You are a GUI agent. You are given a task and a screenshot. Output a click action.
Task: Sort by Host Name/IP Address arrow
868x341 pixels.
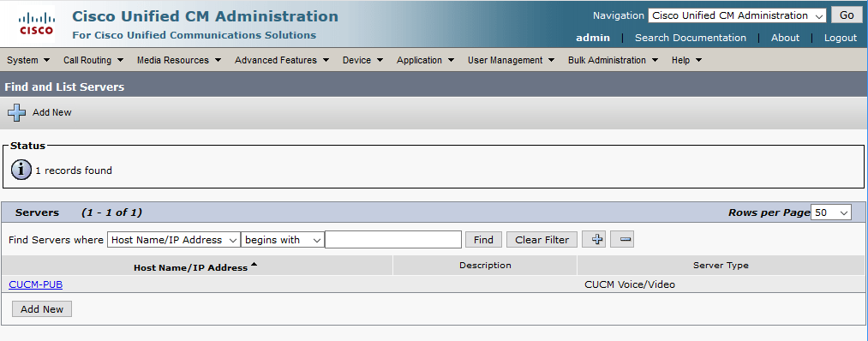point(254,265)
